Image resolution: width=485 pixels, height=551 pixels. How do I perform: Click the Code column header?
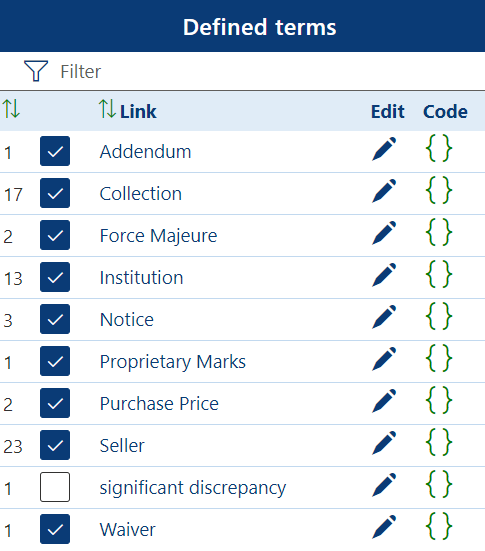(445, 112)
